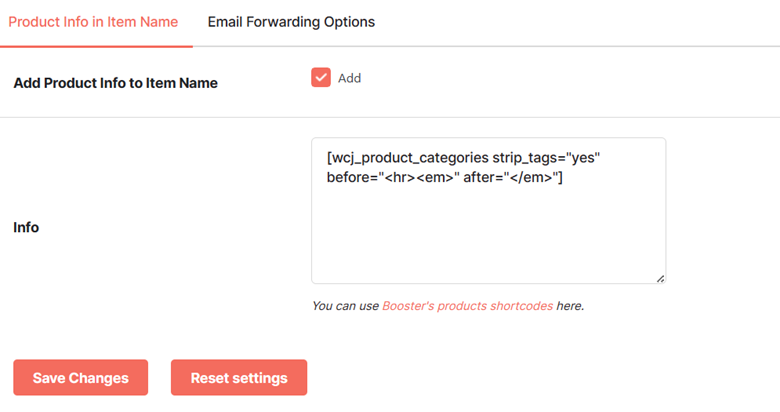This screenshot has height=412, width=780.
Task: Click the Save Changes button
Action: tap(81, 378)
